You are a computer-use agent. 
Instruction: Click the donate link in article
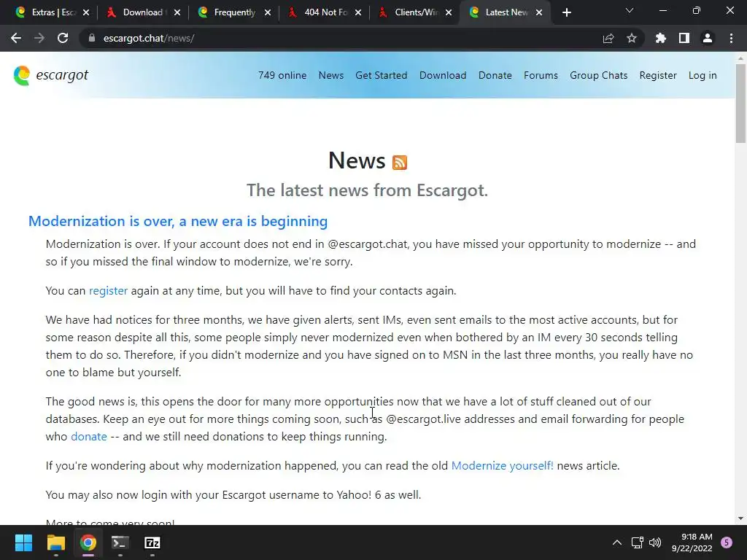(88, 437)
